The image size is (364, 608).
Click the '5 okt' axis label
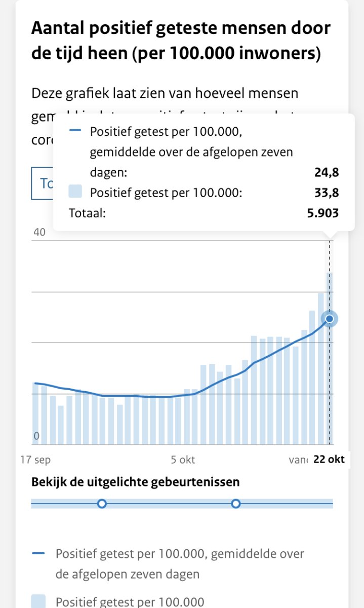[x=183, y=460]
